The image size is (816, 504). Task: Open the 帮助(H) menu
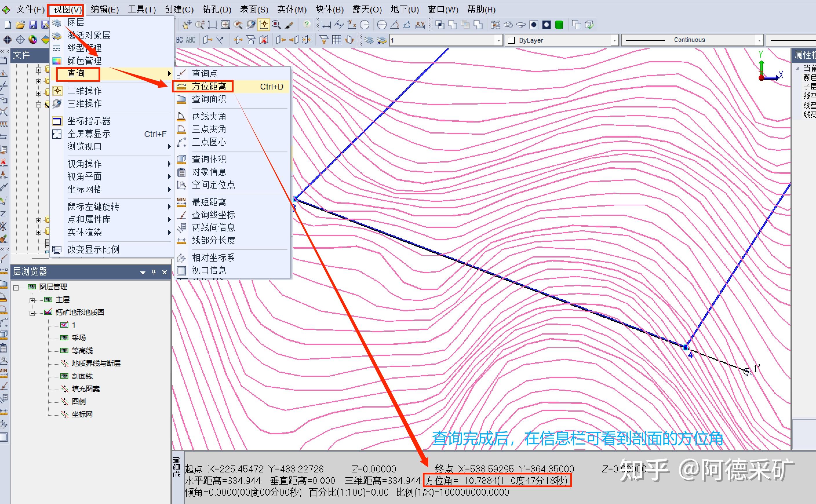pos(481,9)
